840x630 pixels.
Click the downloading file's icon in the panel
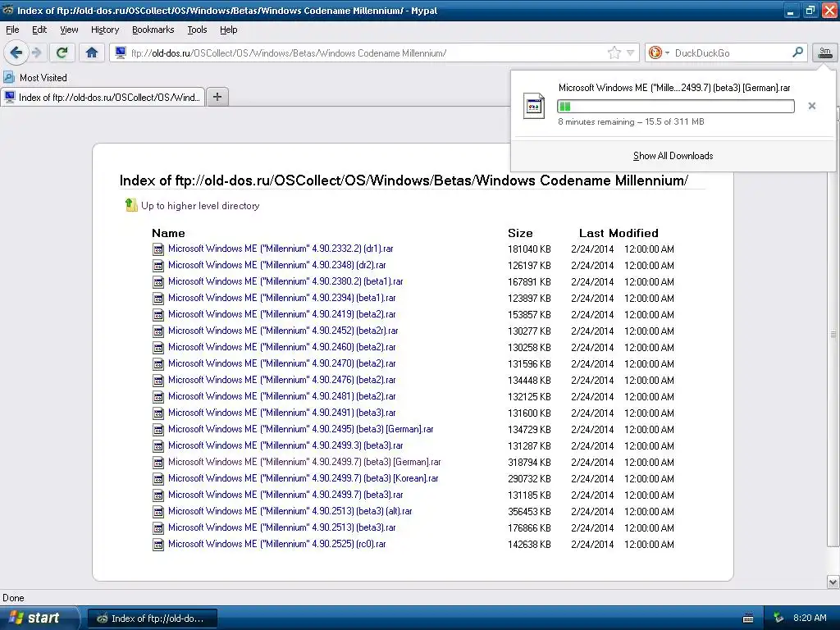[533, 106]
